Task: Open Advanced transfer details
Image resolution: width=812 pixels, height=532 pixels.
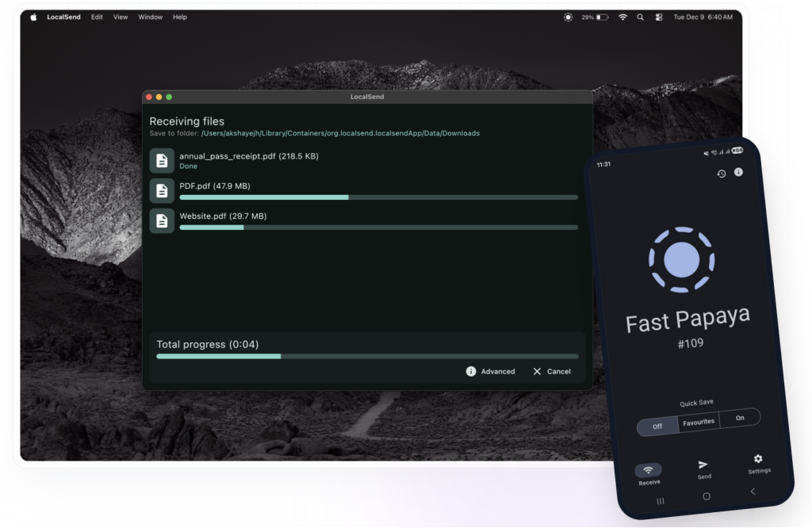Action: click(x=490, y=371)
